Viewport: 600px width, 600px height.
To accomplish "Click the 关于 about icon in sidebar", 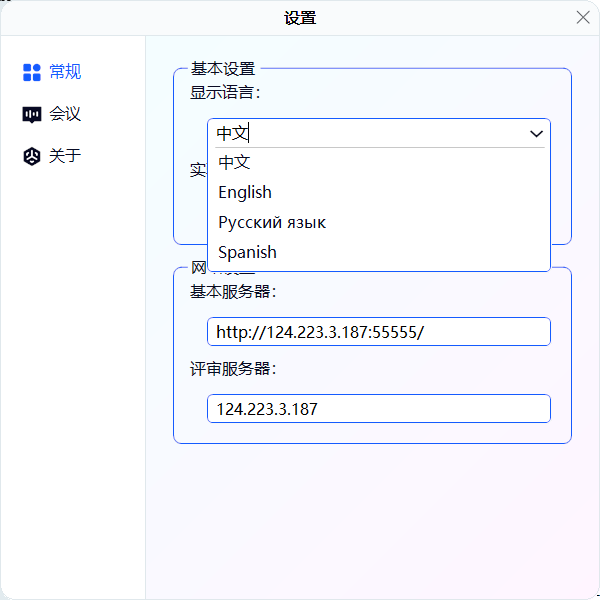I will click(31, 156).
